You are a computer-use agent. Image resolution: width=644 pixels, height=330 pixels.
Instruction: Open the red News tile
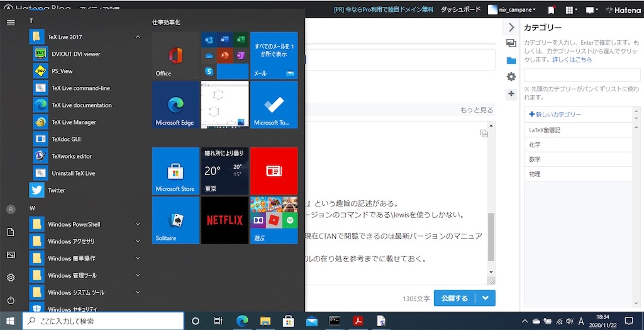click(x=274, y=171)
